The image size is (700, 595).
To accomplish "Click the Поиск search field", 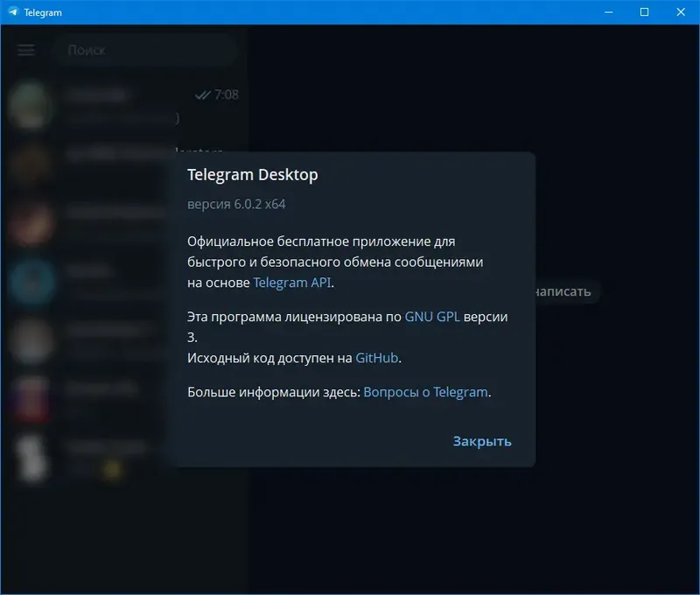I will click(145, 50).
